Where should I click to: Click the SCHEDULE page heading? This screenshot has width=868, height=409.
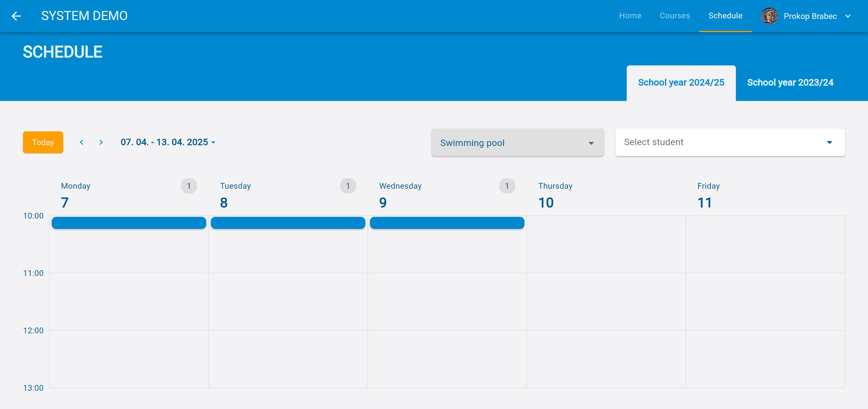[x=62, y=52]
